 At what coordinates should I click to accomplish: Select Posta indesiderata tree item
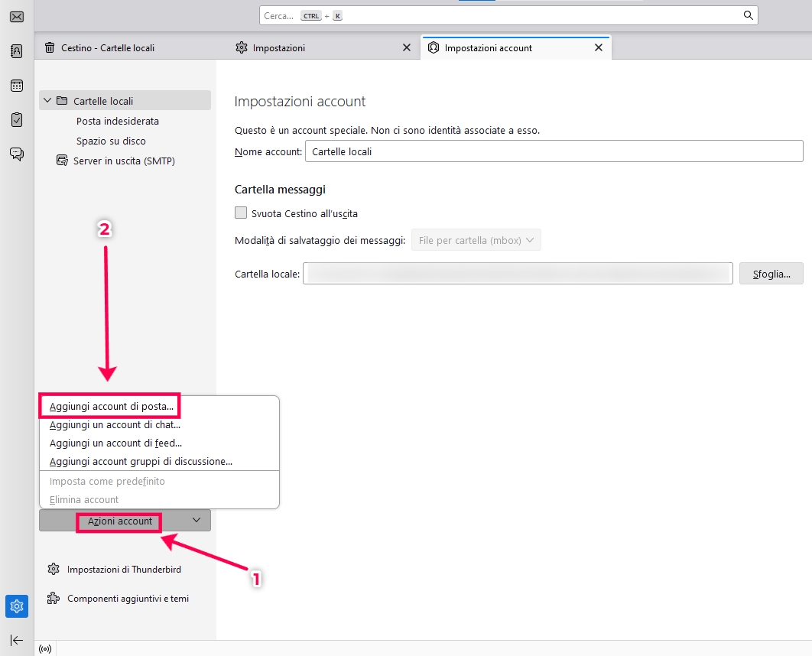pos(118,121)
